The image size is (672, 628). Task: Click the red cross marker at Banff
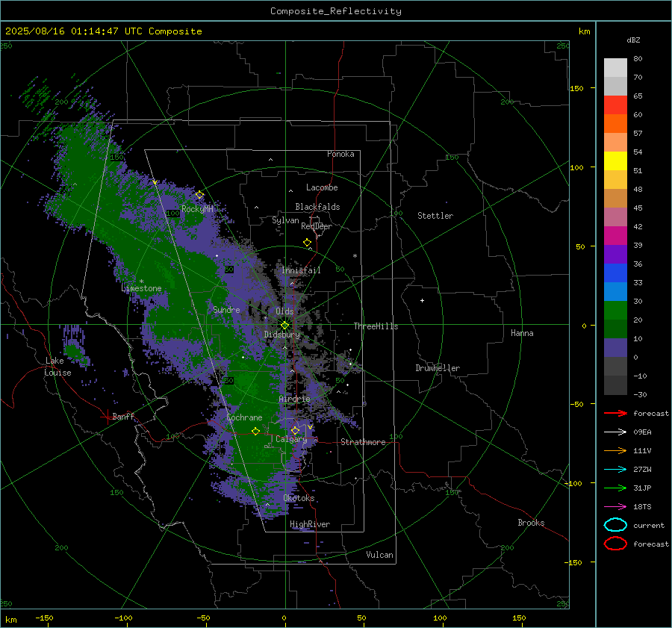click(107, 417)
